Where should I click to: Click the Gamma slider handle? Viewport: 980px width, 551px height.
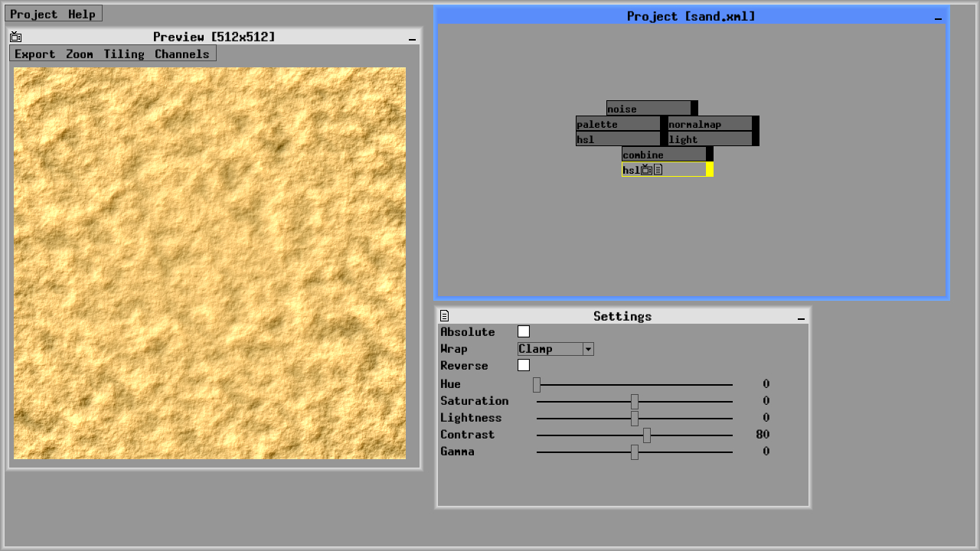pyautogui.click(x=635, y=453)
